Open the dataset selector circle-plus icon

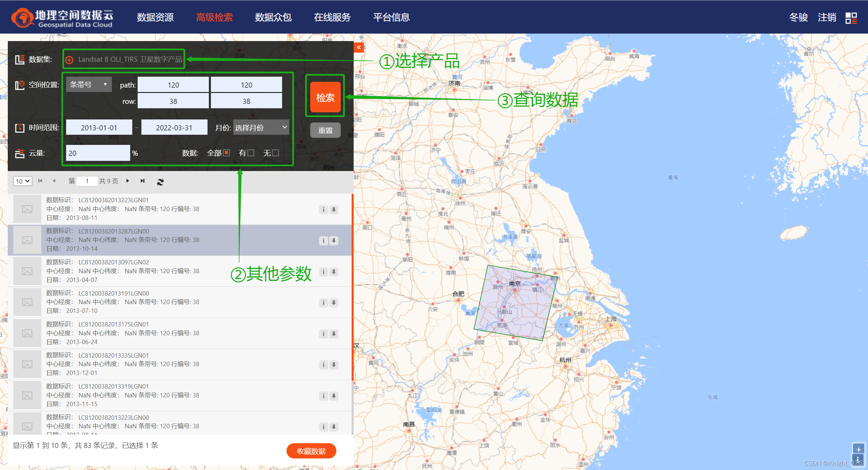[x=69, y=60]
